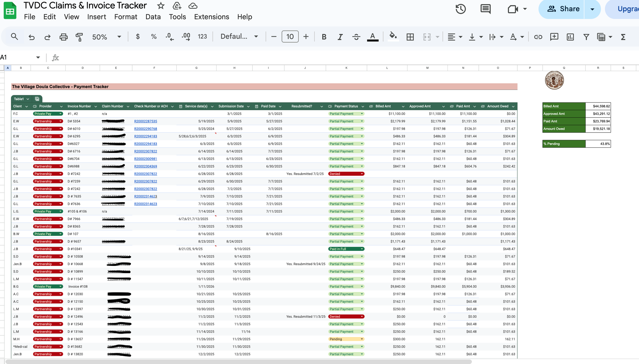Expand the Payment Status column dropdown
The image size is (639, 364).
[363, 106]
